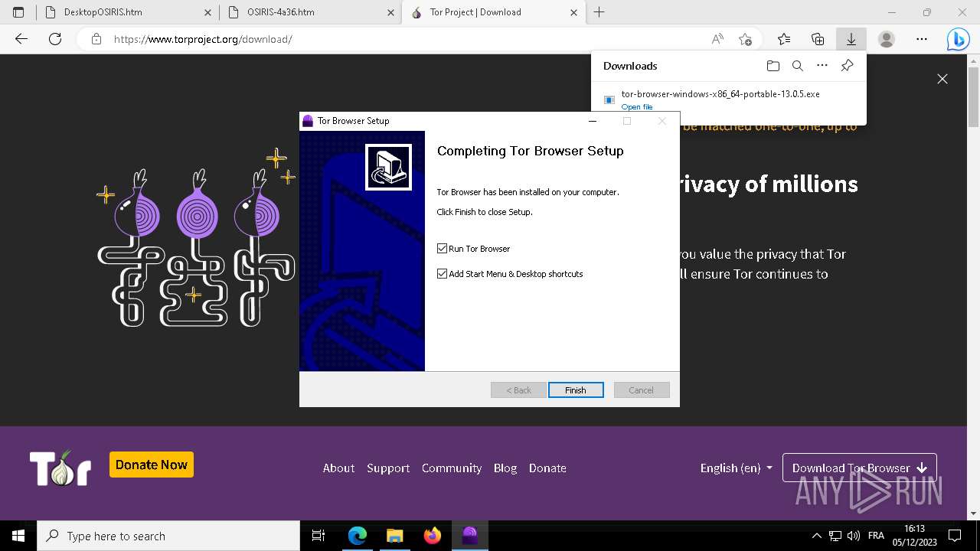
Task: Add this page to favorites
Action: (745, 39)
